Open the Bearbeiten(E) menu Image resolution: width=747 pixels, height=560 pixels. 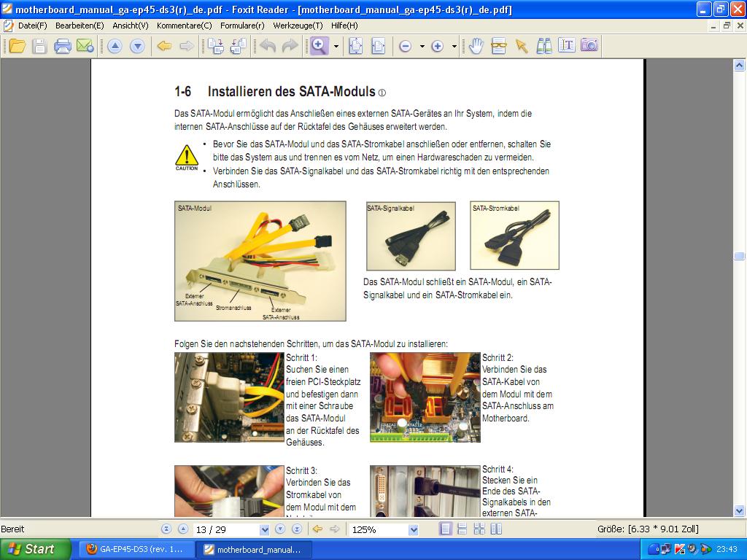click(x=80, y=26)
